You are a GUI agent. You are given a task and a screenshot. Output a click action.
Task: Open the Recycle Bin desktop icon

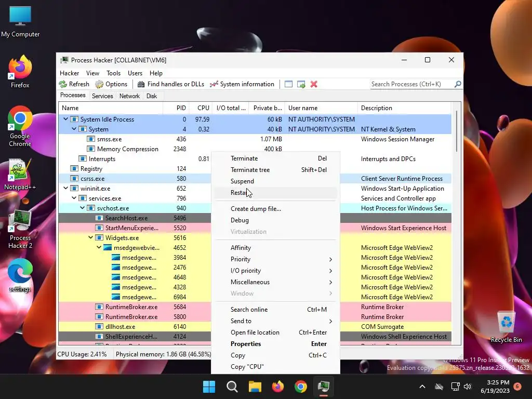pos(506,327)
